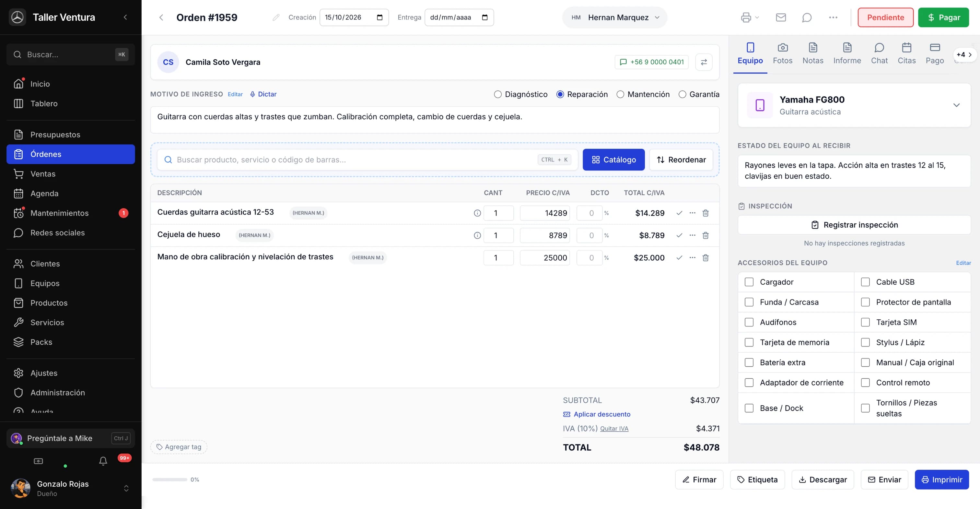Open the print options dropdown arrow in header
The image size is (980, 509).
coord(757,18)
